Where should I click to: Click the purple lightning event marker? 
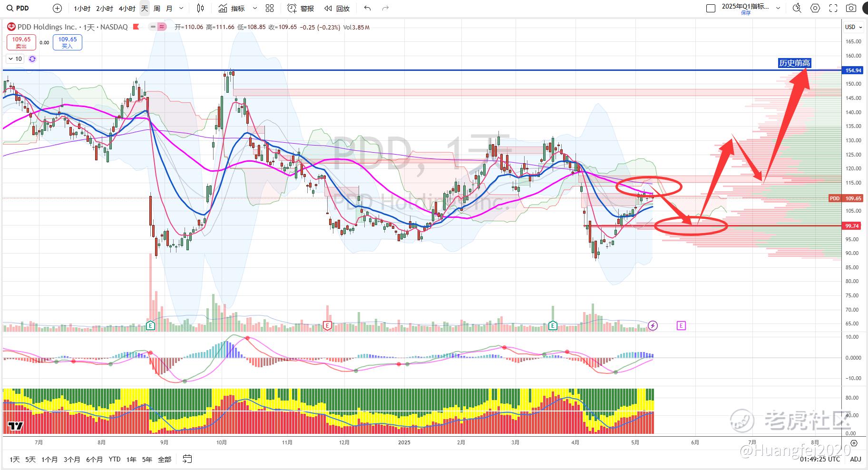pyautogui.click(x=653, y=326)
